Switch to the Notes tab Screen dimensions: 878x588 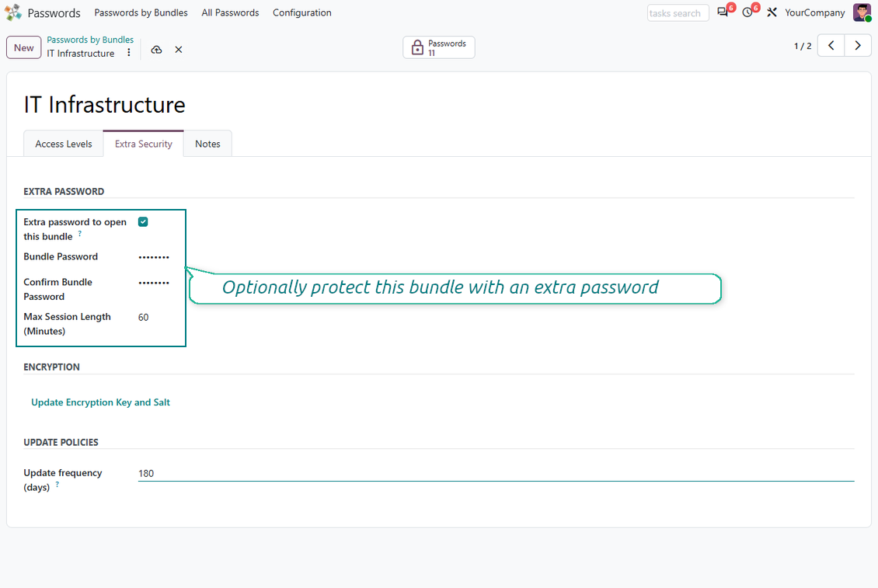click(207, 144)
